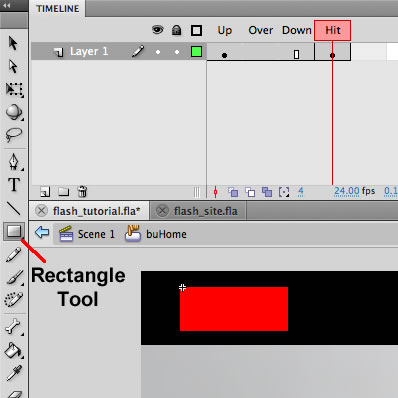
Task: Select the Pen tool
Action: point(14,162)
